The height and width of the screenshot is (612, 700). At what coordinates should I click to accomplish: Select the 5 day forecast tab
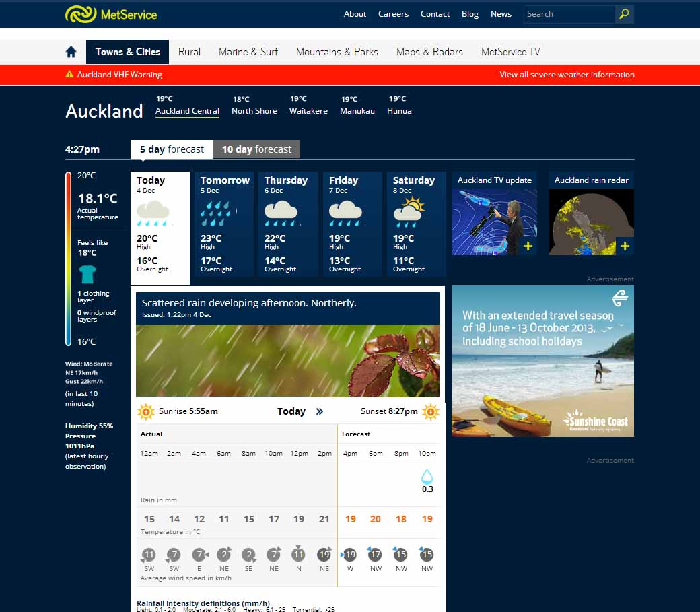point(172,149)
